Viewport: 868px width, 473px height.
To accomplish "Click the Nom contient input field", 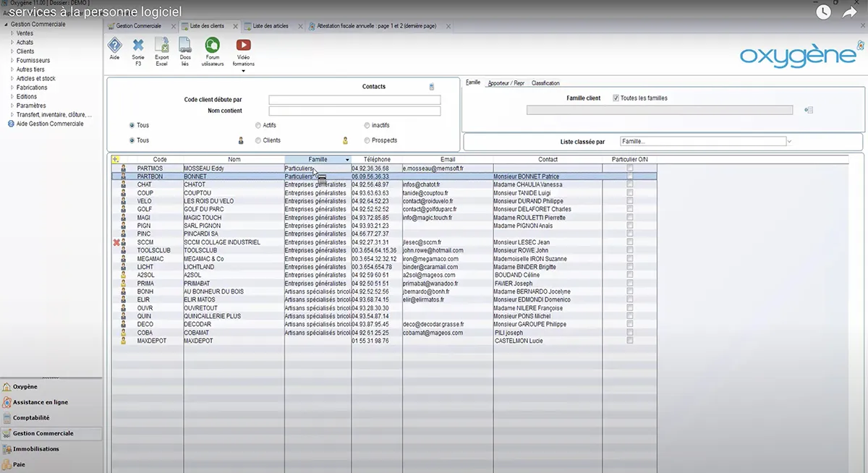I will (354, 111).
